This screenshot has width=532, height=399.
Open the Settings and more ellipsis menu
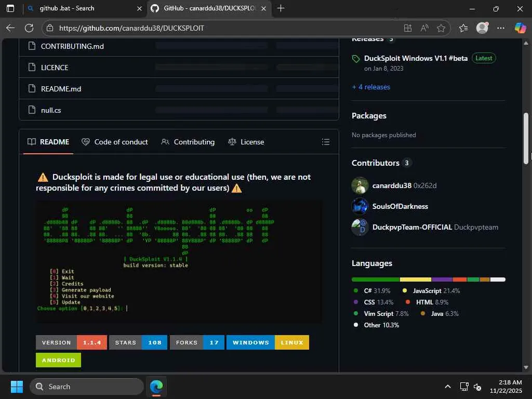point(501,28)
